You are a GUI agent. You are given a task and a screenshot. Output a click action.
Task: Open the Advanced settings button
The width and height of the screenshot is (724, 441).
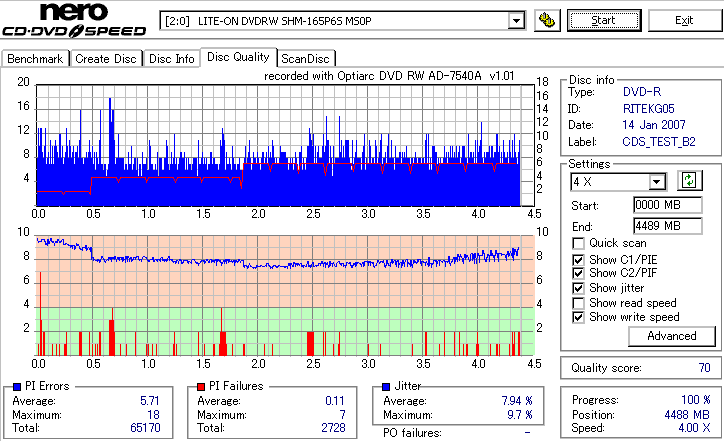(x=672, y=336)
